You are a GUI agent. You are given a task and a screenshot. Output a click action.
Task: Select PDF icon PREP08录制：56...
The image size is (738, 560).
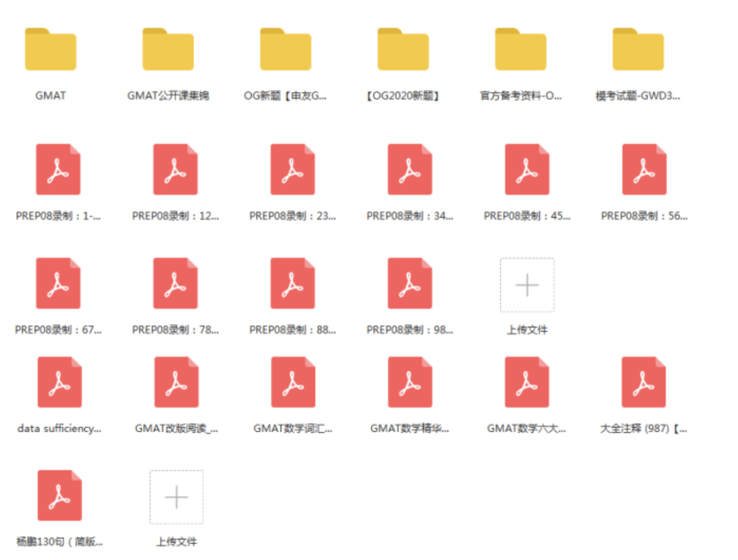coord(644,169)
